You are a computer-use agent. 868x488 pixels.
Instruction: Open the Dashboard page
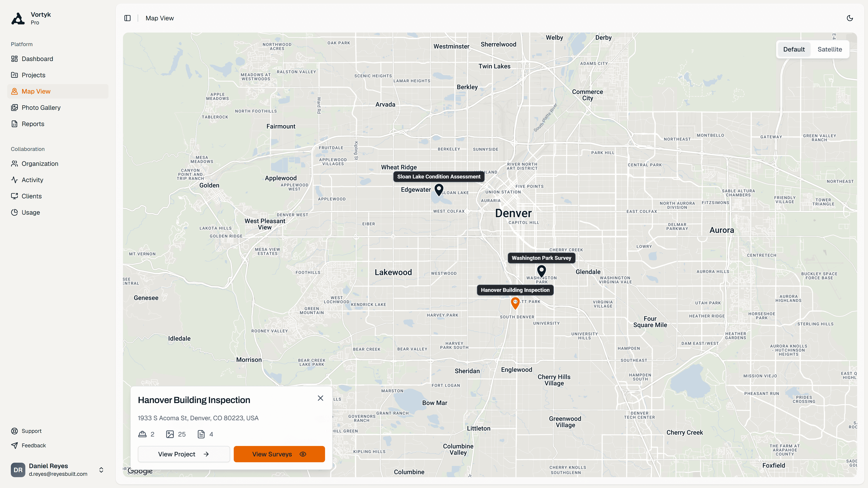58,59
